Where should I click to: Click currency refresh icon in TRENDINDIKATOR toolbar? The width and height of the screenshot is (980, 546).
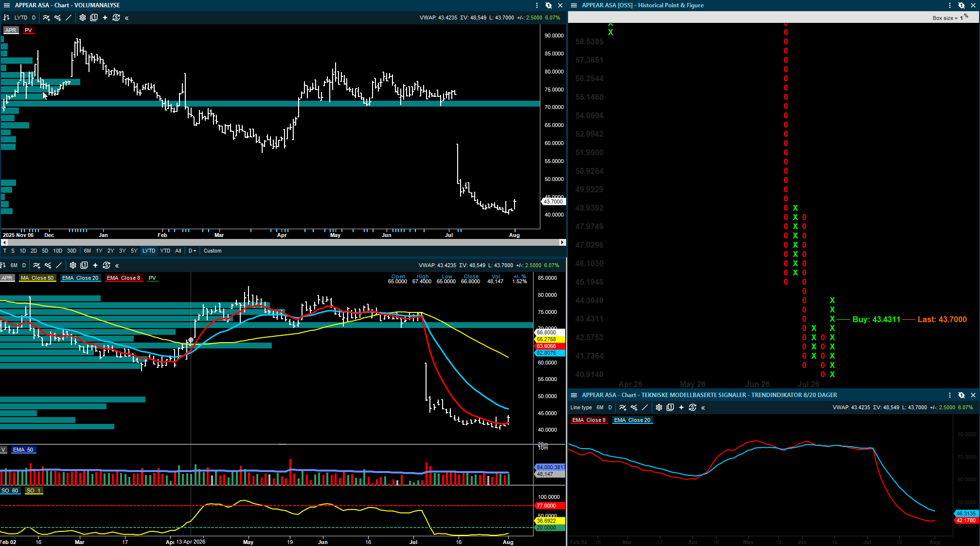point(693,407)
